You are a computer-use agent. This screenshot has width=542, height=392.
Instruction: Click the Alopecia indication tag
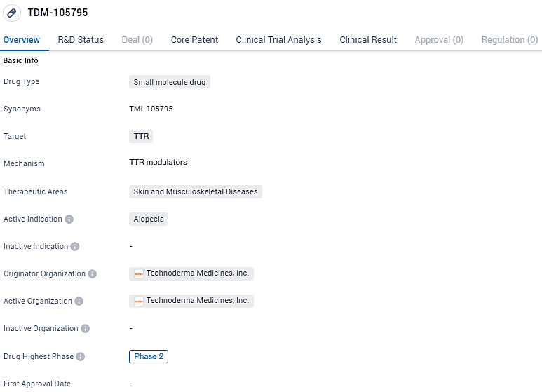(149, 219)
